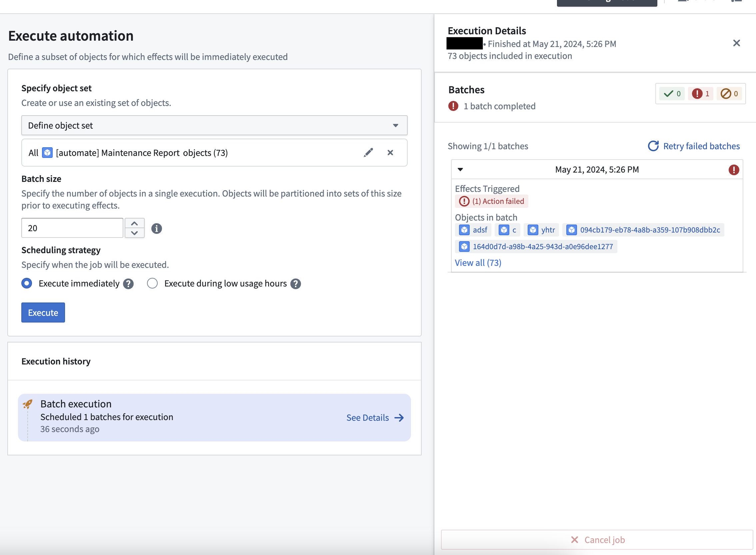Decrease batch size with down arrow
This screenshot has height=555, width=756.
[134, 233]
